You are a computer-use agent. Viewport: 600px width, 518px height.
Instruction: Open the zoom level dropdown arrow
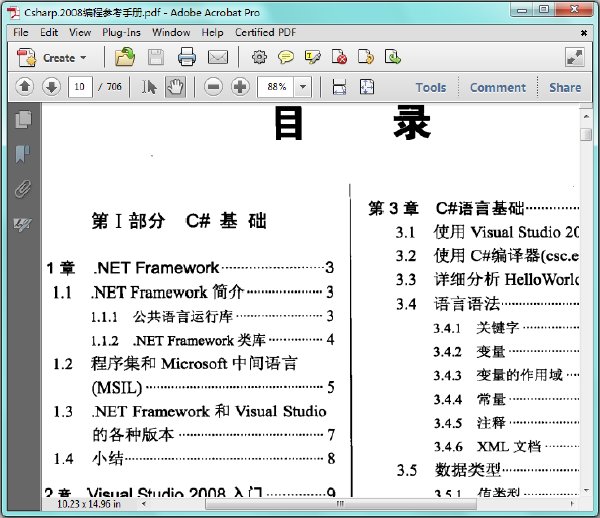pyautogui.click(x=303, y=87)
